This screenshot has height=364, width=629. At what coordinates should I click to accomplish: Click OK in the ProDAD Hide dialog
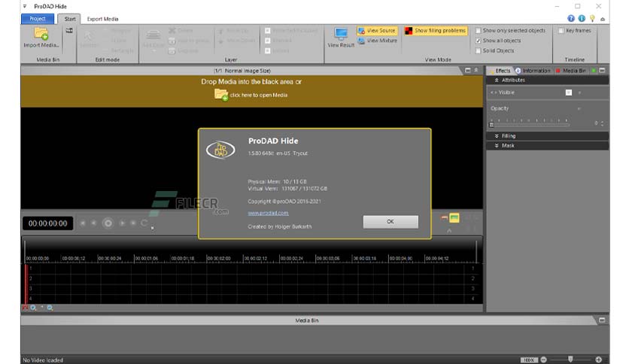[x=390, y=222]
